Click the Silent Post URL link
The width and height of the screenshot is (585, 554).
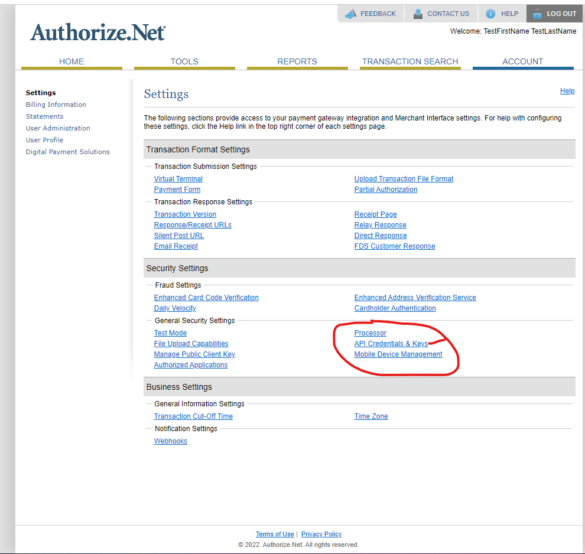[179, 235]
